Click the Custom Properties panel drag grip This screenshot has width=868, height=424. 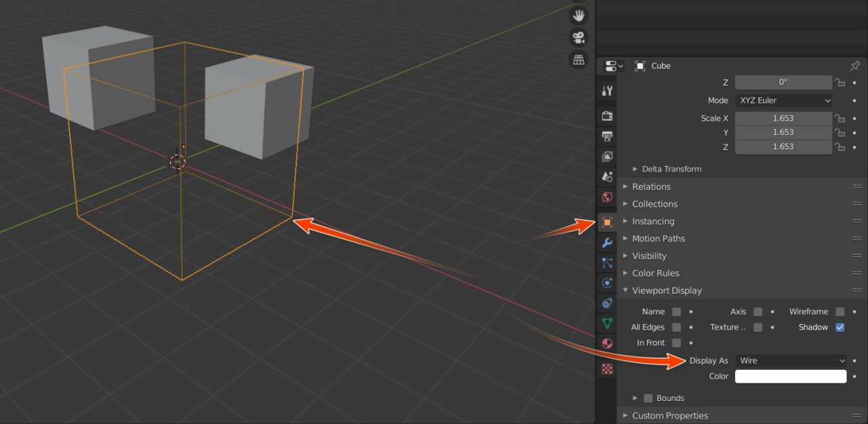tap(856, 416)
